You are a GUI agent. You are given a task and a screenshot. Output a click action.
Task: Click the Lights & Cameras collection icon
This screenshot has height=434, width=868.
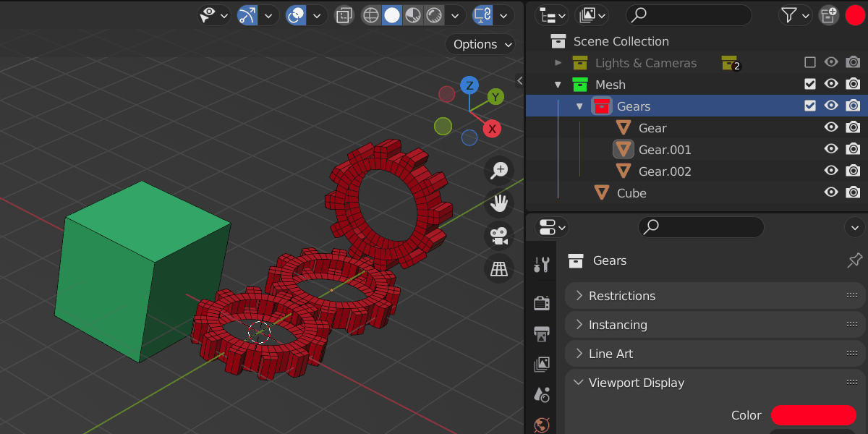click(580, 63)
